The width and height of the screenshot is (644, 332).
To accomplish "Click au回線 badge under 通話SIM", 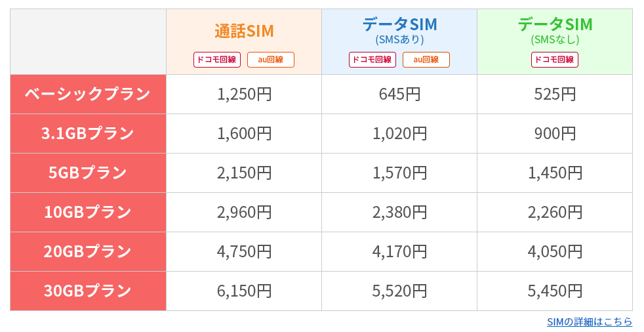I will (x=271, y=60).
